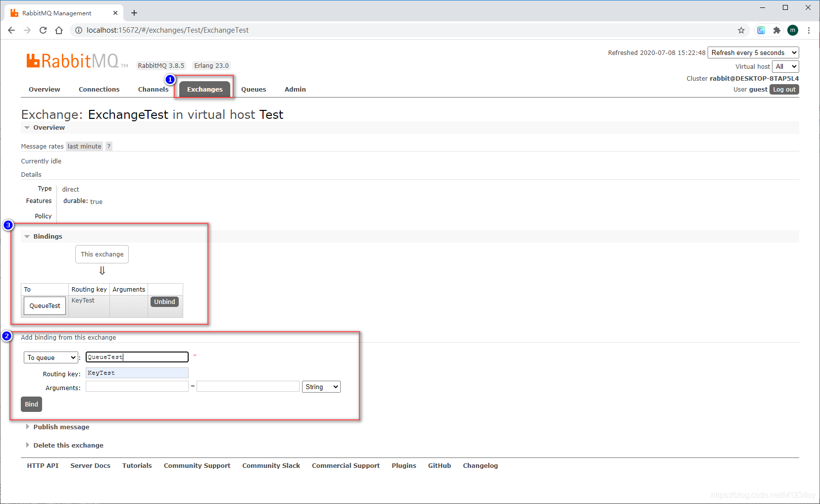This screenshot has width=820, height=504.
Task: Open the Tutorials link
Action: tap(137, 466)
